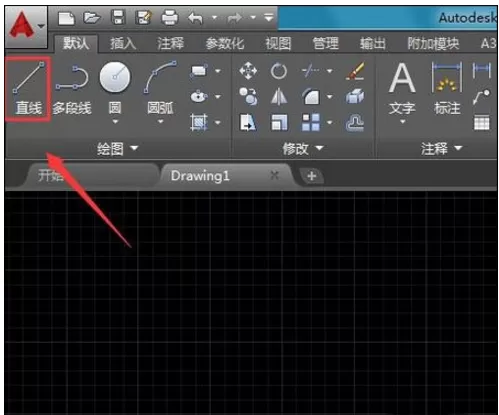Open the AutoCAD application menu
Viewport: 499px width, 415px height.
click(x=26, y=27)
